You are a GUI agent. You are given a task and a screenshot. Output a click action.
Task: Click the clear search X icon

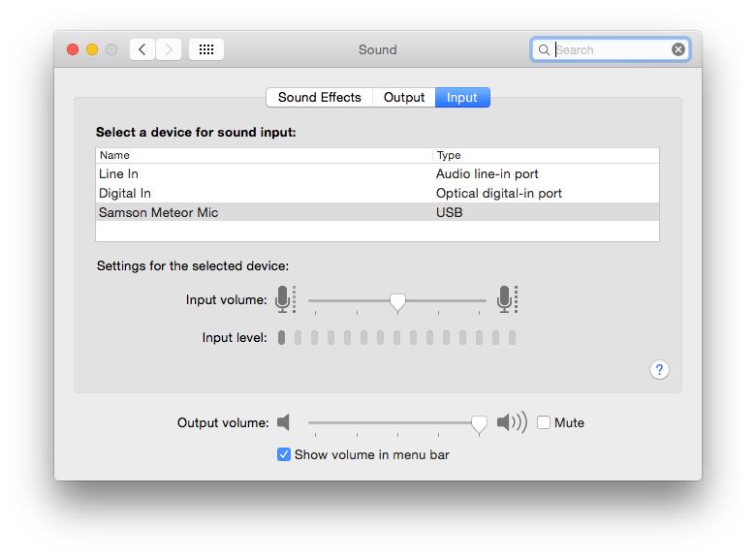click(678, 49)
